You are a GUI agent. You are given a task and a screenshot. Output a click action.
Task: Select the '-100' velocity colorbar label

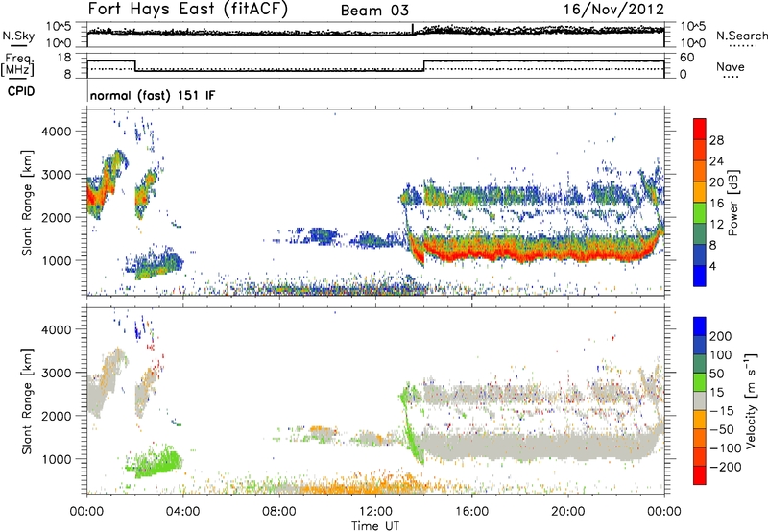(726, 448)
